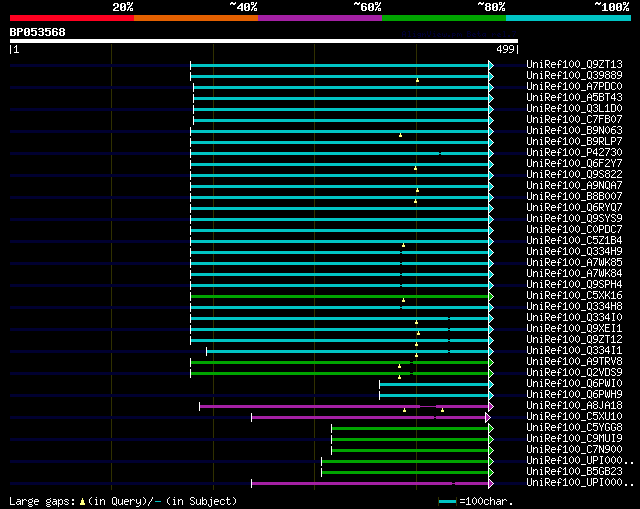Image resolution: width=640 pixels, height=509 pixels.
Task: Click the UniRef100_Q9ZT13 hit label
Action: (x=574, y=64)
